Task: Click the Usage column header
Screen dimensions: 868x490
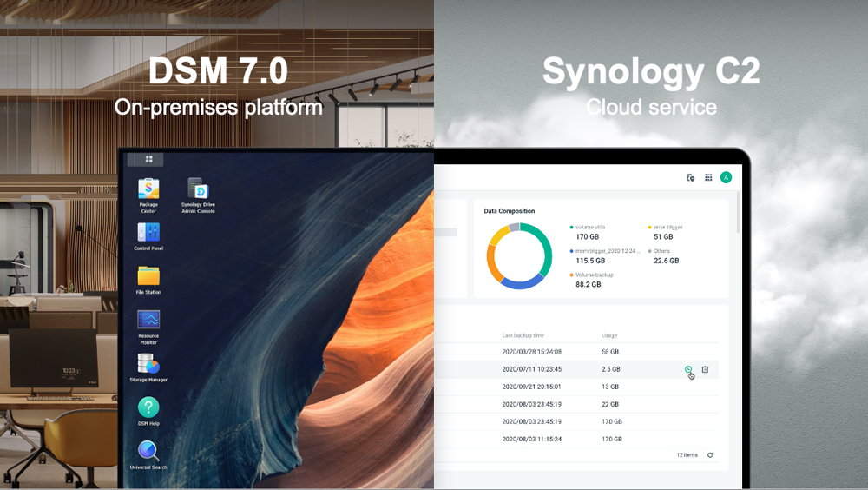Action: click(x=609, y=335)
